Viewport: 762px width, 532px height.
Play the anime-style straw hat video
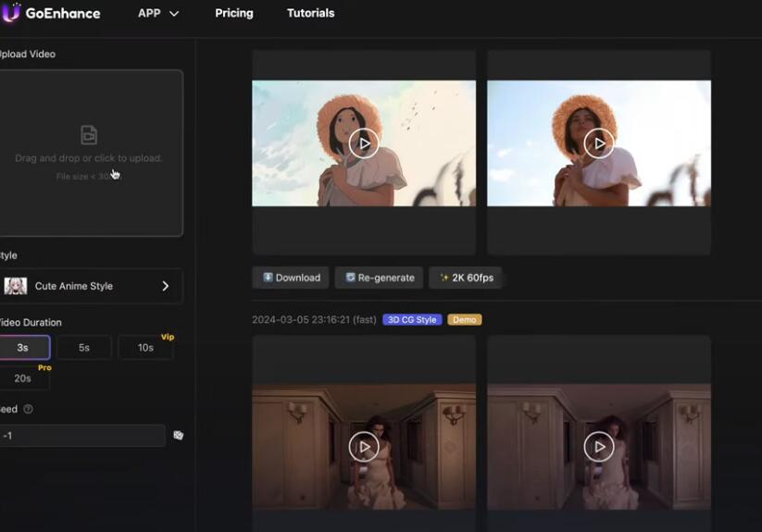pyautogui.click(x=364, y=143)
